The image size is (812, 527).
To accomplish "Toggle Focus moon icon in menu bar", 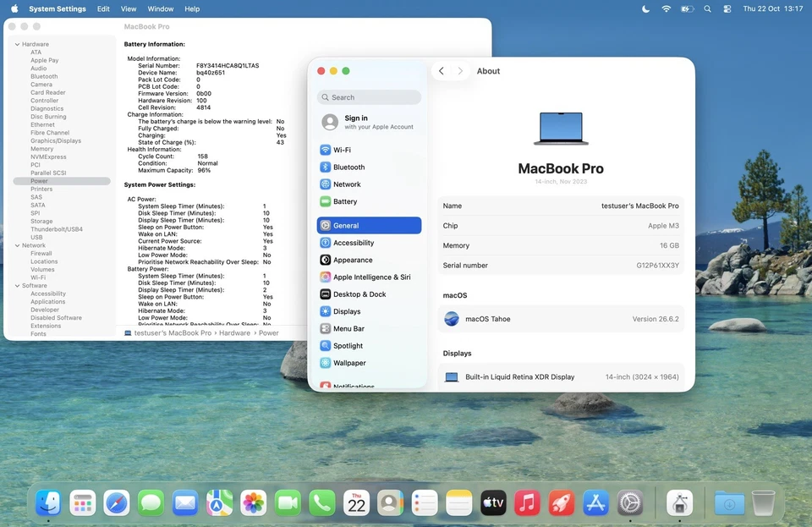I will 645,8.
